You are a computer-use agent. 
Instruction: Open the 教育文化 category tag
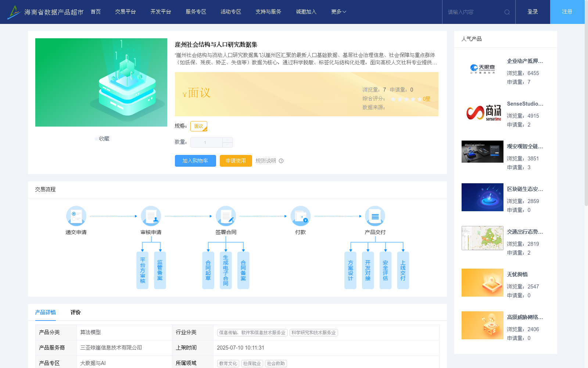[228, 363]
